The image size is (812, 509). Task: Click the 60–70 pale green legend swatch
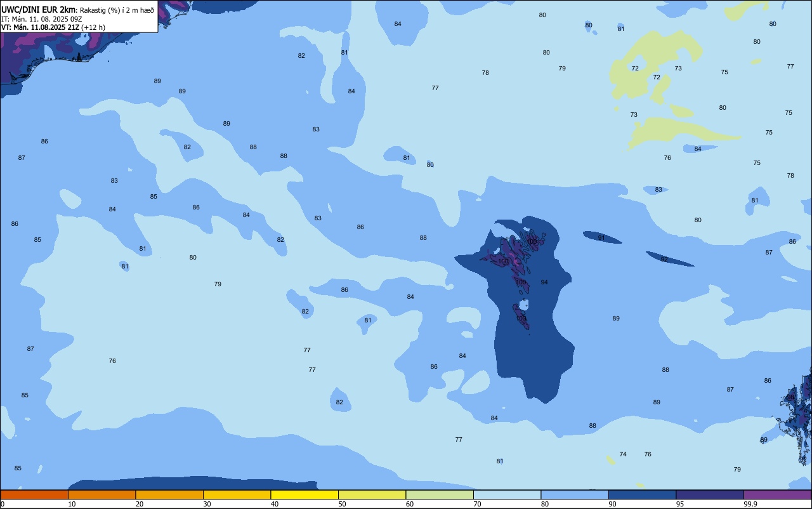click(440, 494)
